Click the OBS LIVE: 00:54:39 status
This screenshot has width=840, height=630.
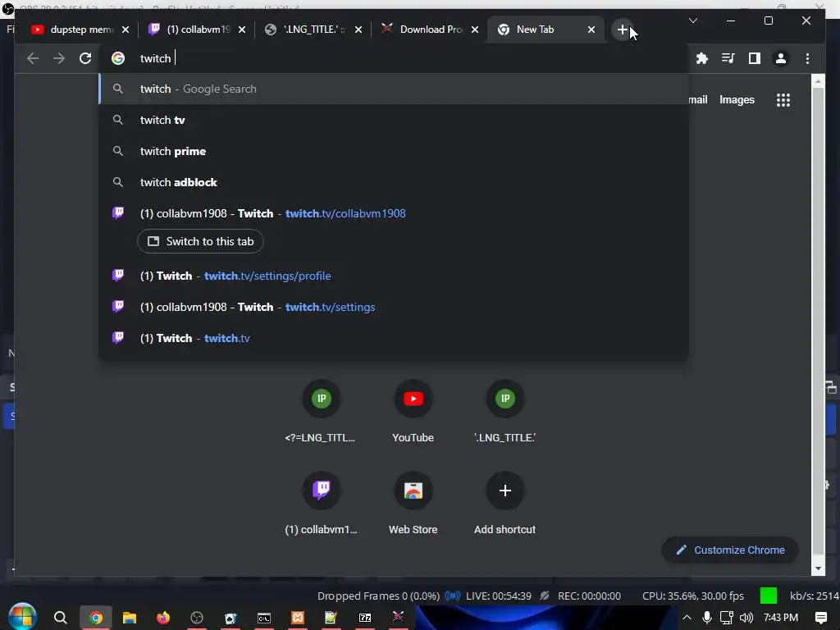coord(498,596)
